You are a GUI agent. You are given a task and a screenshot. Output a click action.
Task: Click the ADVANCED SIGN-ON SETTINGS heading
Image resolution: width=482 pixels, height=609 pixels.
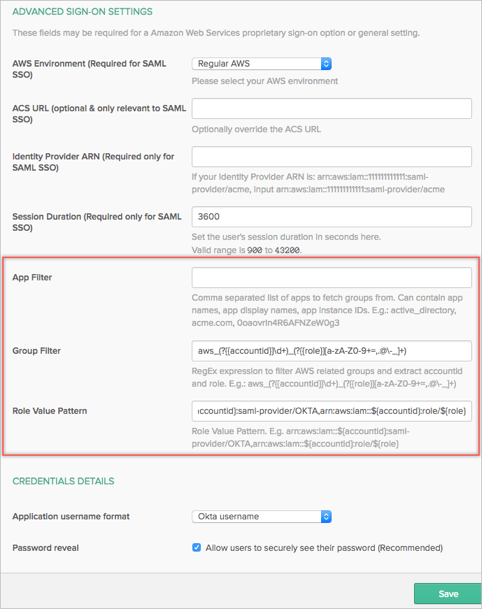[82, 12]
